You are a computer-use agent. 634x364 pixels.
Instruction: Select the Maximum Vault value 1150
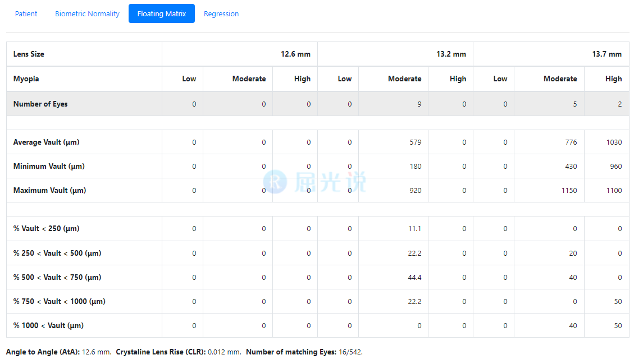pyautogui.click(x=569, y=191)
